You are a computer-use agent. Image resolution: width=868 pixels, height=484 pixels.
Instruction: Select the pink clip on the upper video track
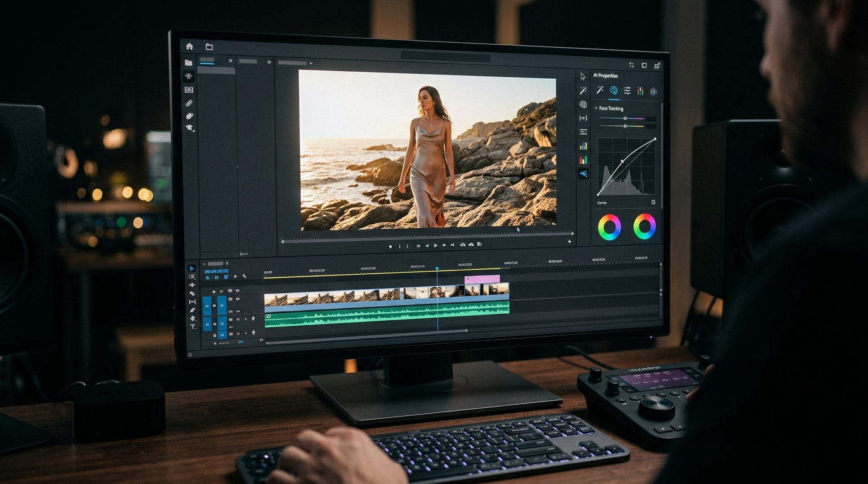coord(482,279)
